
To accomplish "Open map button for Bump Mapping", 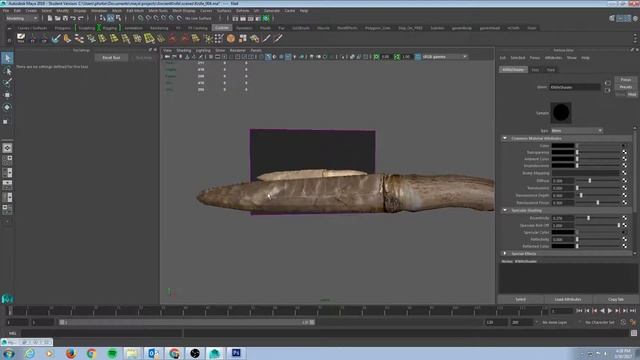I will coord(624,173).
